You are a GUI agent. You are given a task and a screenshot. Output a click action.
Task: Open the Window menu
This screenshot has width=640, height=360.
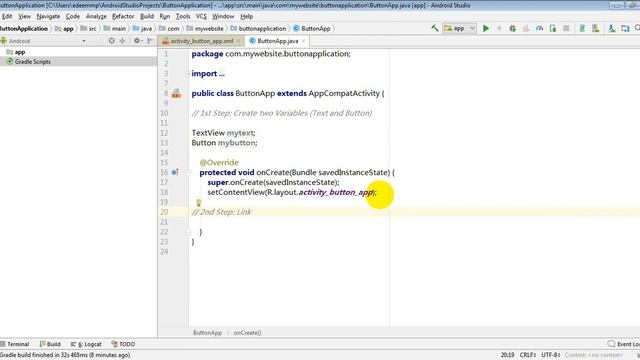(223, 16)
